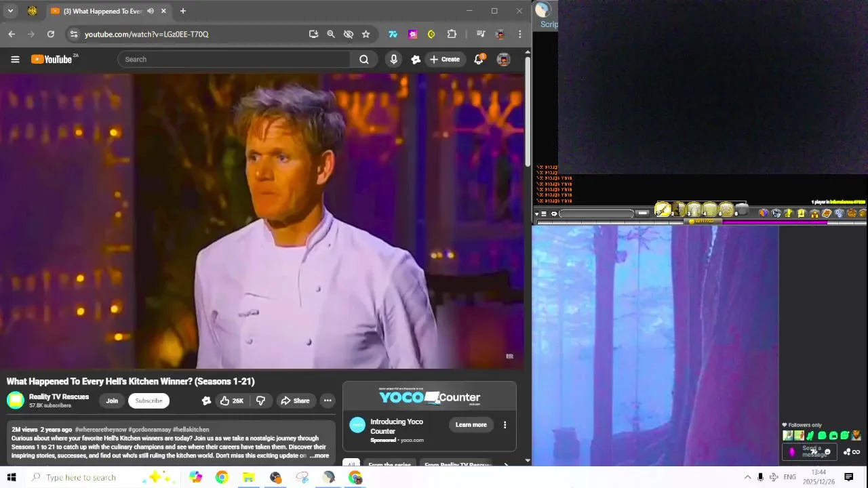The width and height of the screenshot is (868, 488).
Task: Click the Yoco Counter ad banner
Action: [x=429, y=397]
